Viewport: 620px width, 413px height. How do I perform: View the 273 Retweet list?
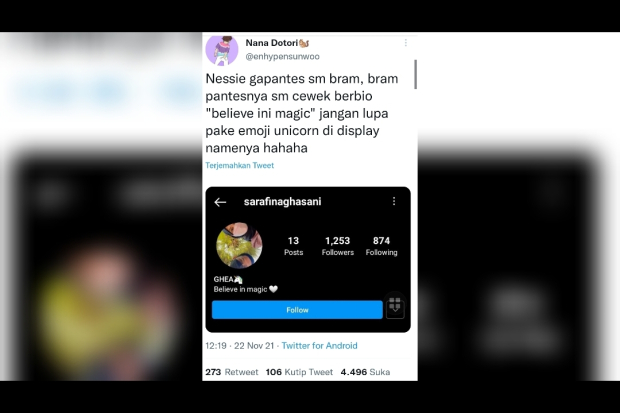pos(232,372)
